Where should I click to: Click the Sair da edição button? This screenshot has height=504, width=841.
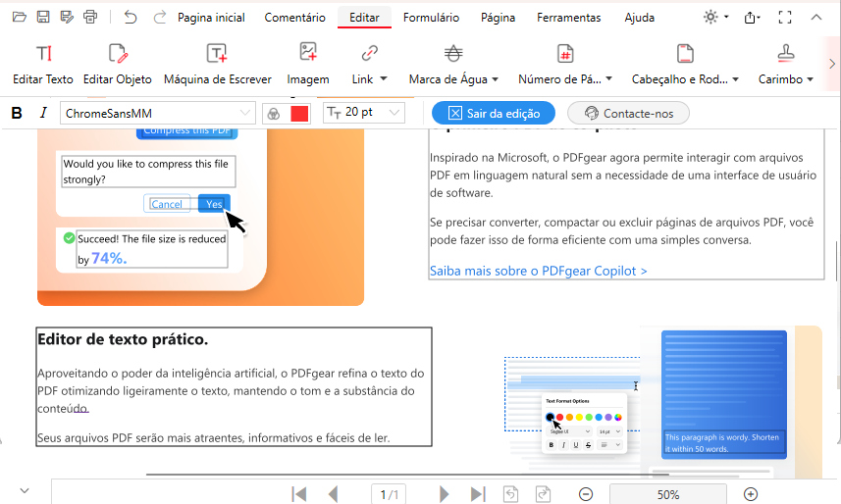[x=494, y=113]
